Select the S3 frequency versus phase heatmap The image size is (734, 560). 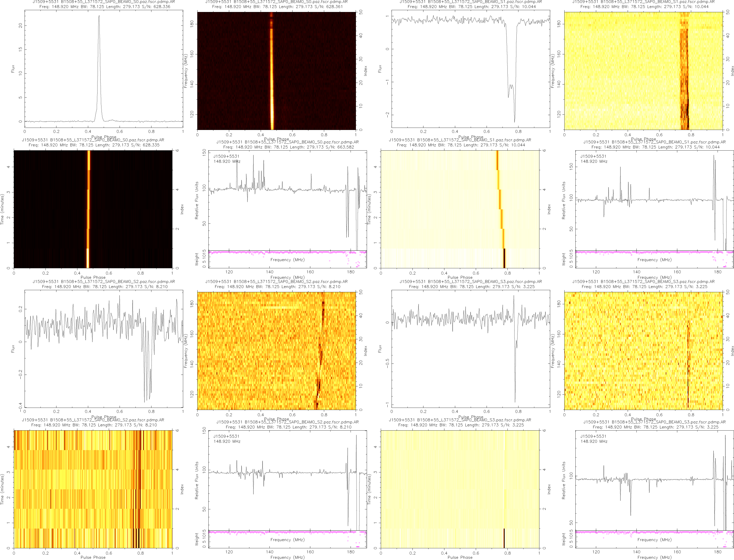pyautogui.click(x=643, y=351)
